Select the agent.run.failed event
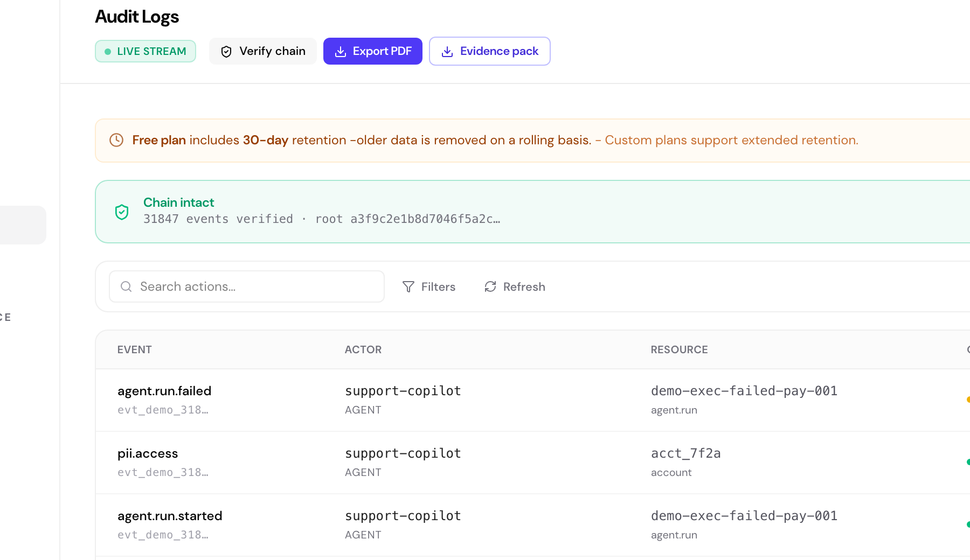Viewport: 970px width, 560px height. click(164, 391)
